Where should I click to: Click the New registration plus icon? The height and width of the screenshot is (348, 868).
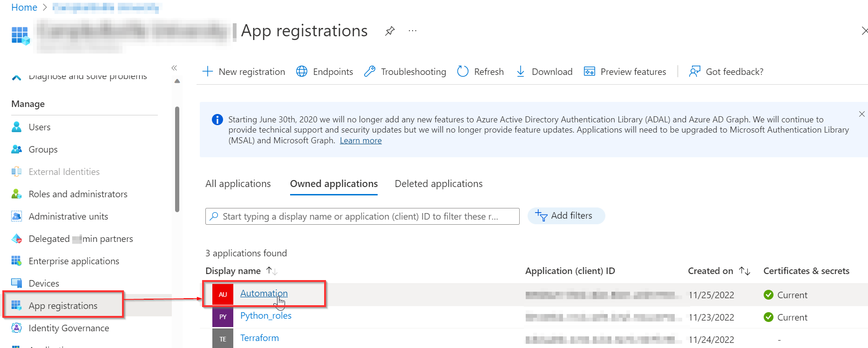click(x=208, y=72)
